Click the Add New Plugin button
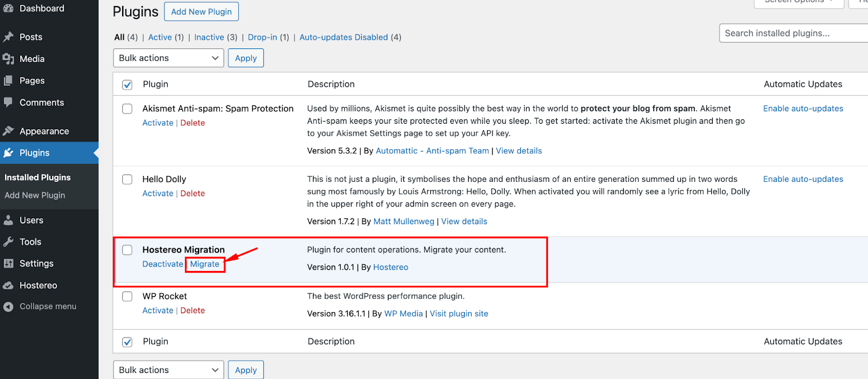This screenshot has height=379, width=868. (201, 11)
